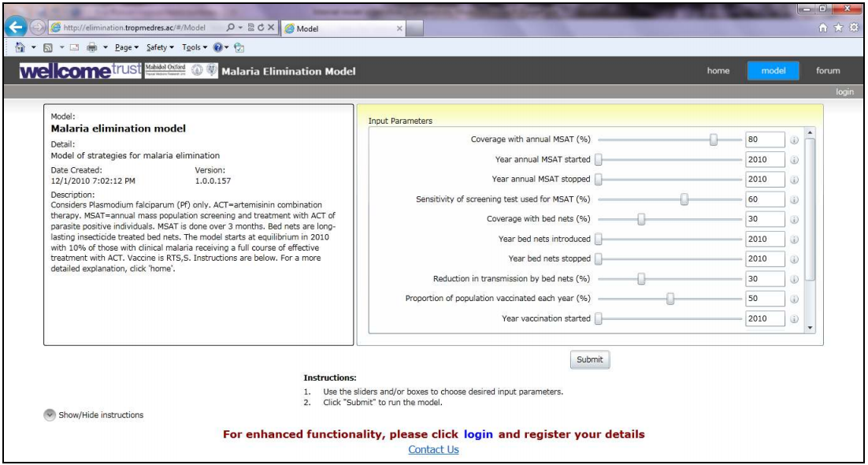The height and width of the screenshot is (465, 868).
Task: Switch to the home navigation item
Action: 718,71
